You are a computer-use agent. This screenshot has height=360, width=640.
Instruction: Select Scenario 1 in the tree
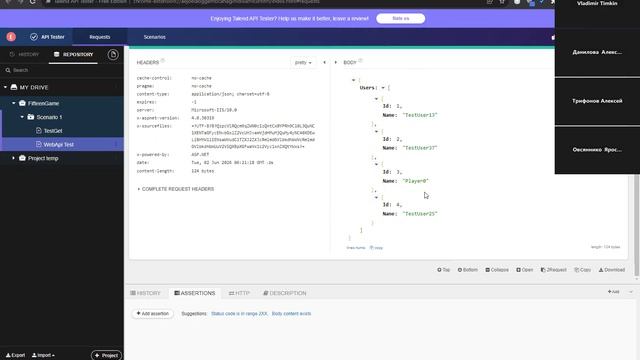tap(49, 117)
